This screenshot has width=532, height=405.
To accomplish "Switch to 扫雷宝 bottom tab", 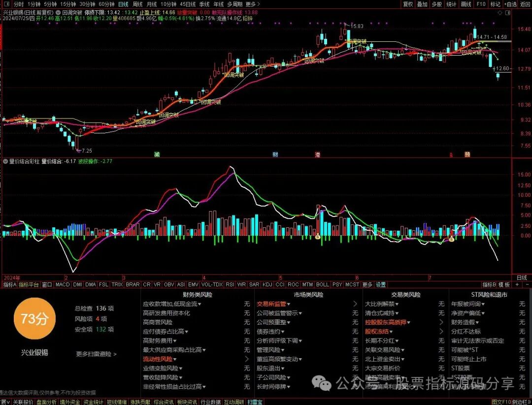I will click(255, 402).
